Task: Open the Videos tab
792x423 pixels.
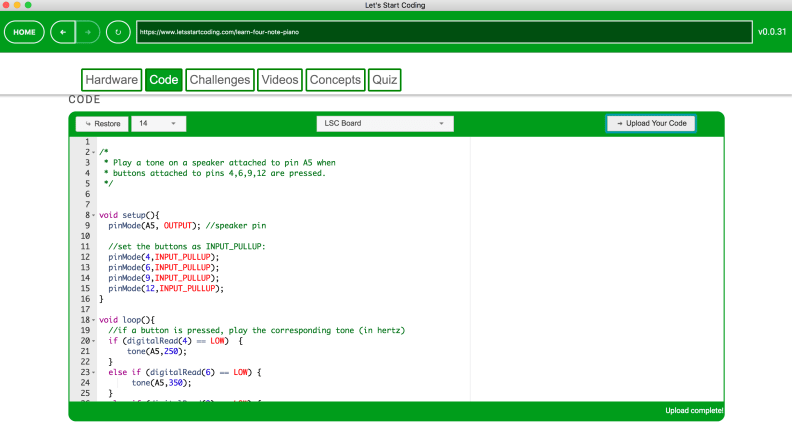Action: 280,80
